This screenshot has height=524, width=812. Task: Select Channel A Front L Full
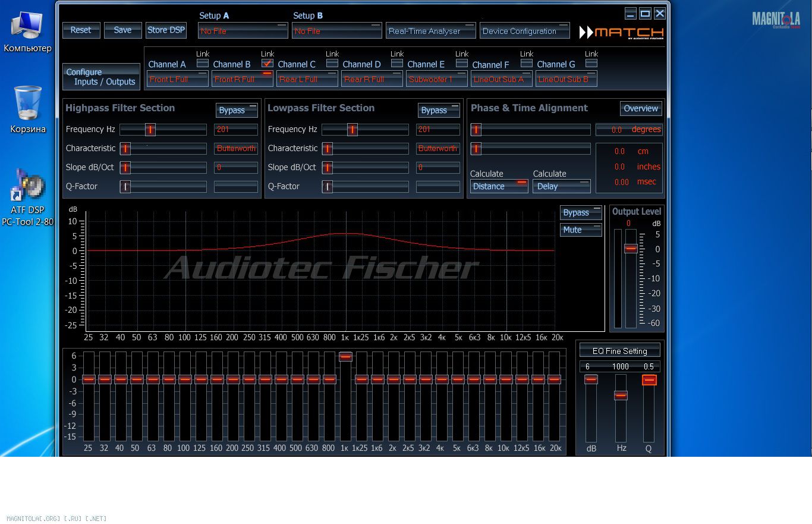point(178,79)
